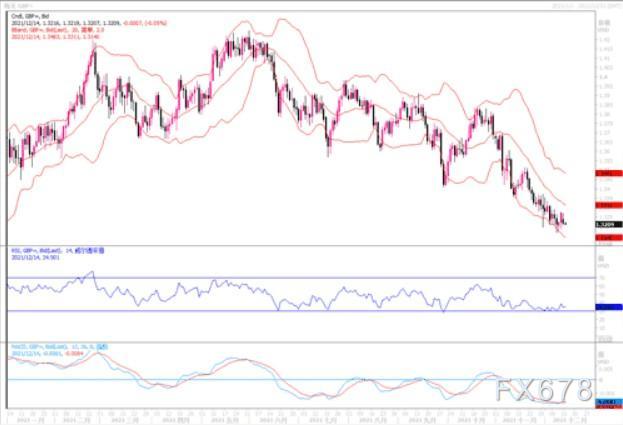Click the divider between RSI and MACD panels
The height and width of the screenshot is (425, 623).
(x=301, y=342)
